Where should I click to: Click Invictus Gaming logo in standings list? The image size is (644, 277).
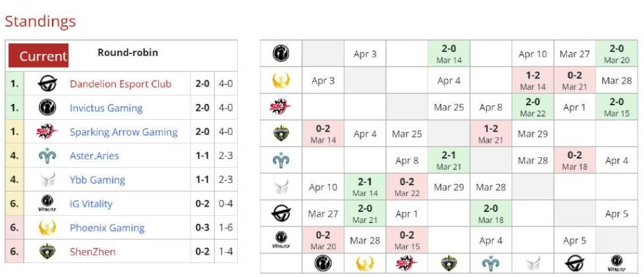[48, 108]
